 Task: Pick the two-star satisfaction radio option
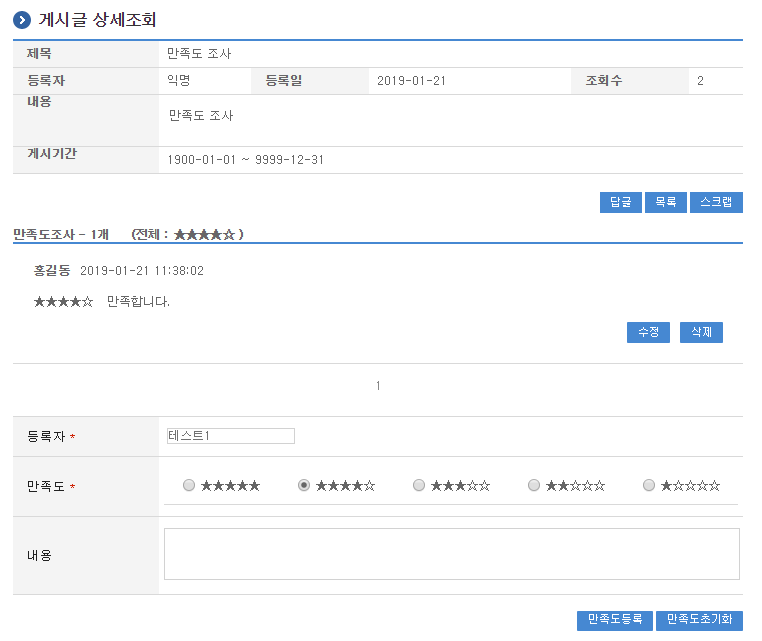534,486
